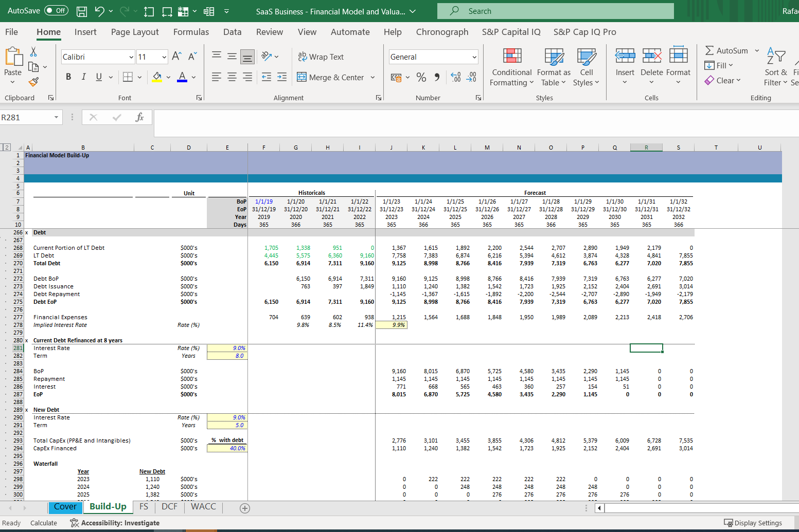Click Conditional Formatting icon

click(x=511, y=56)
